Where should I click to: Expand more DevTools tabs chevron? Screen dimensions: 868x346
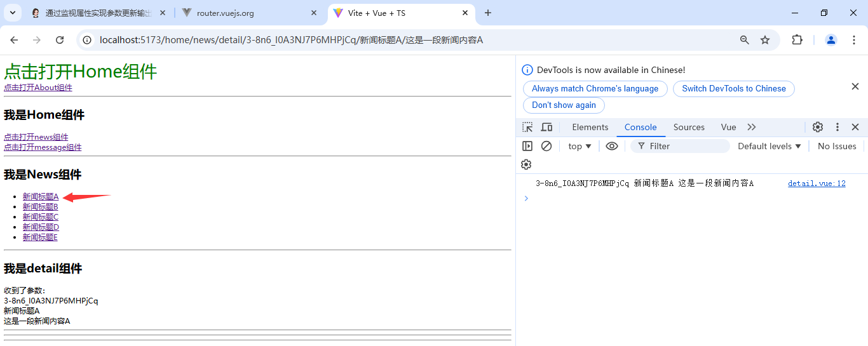[x=752, y=127]
